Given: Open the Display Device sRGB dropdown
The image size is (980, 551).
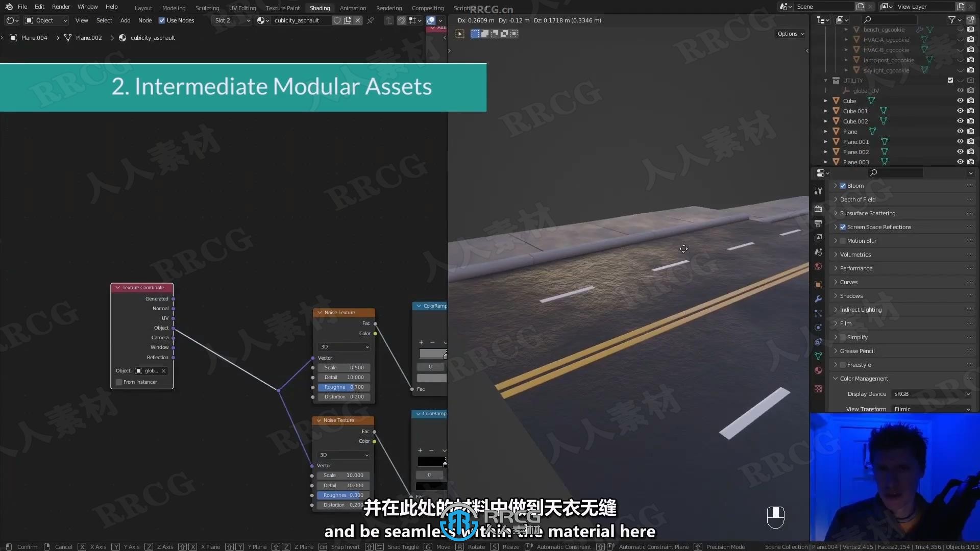Looking at the screenshot, I should pos(932,394).
